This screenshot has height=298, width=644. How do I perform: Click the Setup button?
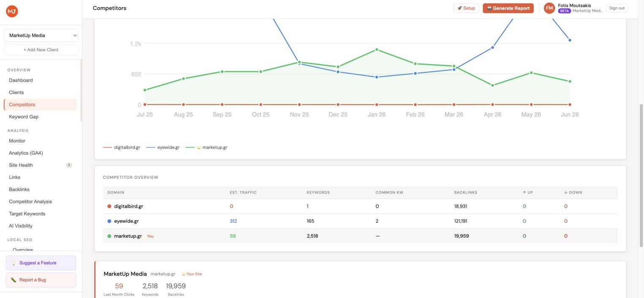[466, 8]
